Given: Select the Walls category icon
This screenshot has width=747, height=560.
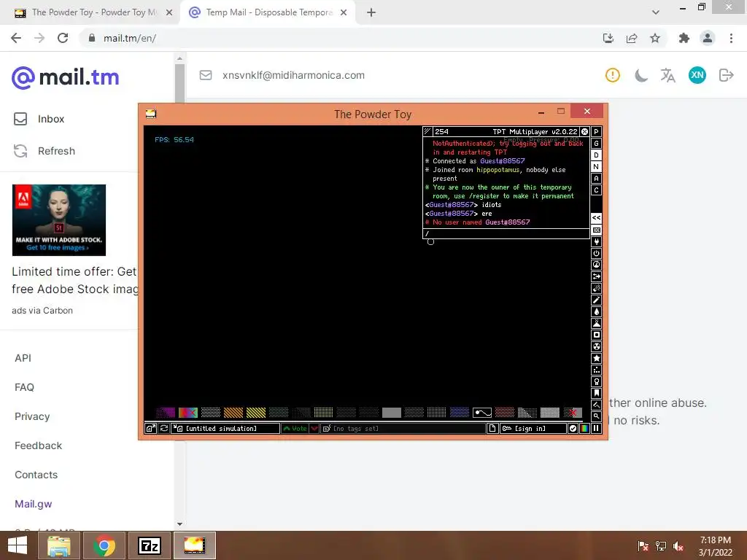Looking at the screenshot, I should click(x=597, y=230).
